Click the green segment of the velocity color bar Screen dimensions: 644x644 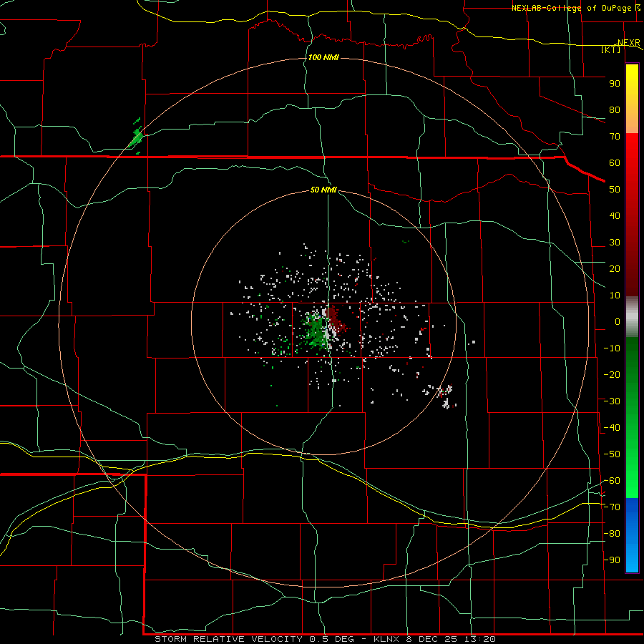(632, 418)
